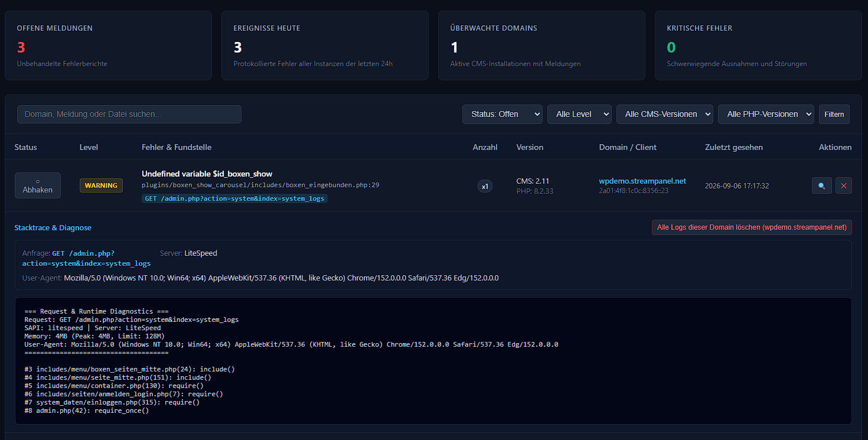
Task: Select stack trace line #8 admin.php(42)
Action: coord(87,410)
